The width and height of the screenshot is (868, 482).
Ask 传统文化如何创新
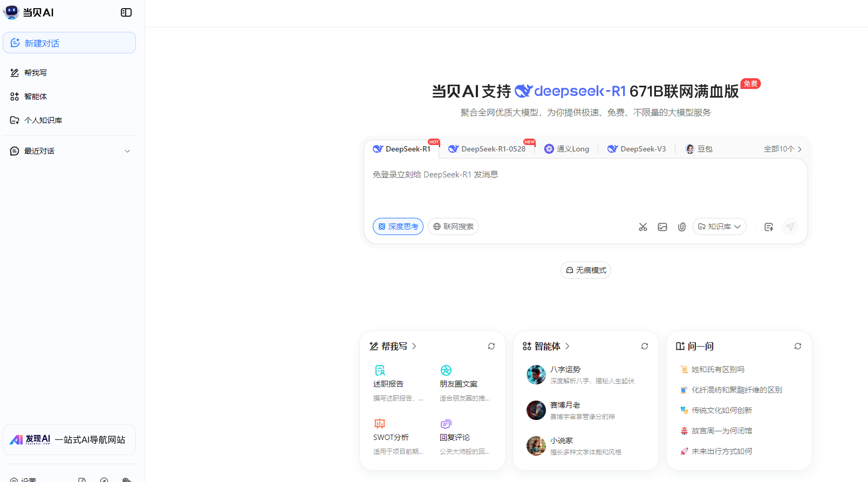pyautogui.click(x=721, y=410)
